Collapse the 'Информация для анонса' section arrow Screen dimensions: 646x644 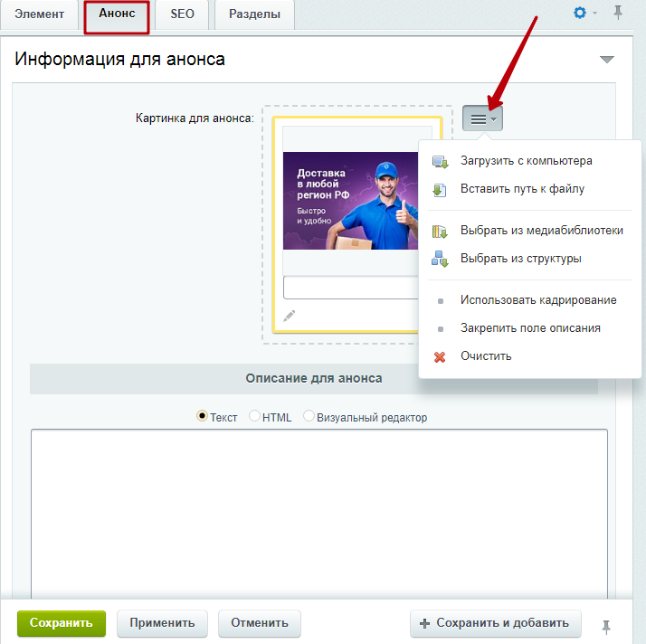click(x=606, y=60)
